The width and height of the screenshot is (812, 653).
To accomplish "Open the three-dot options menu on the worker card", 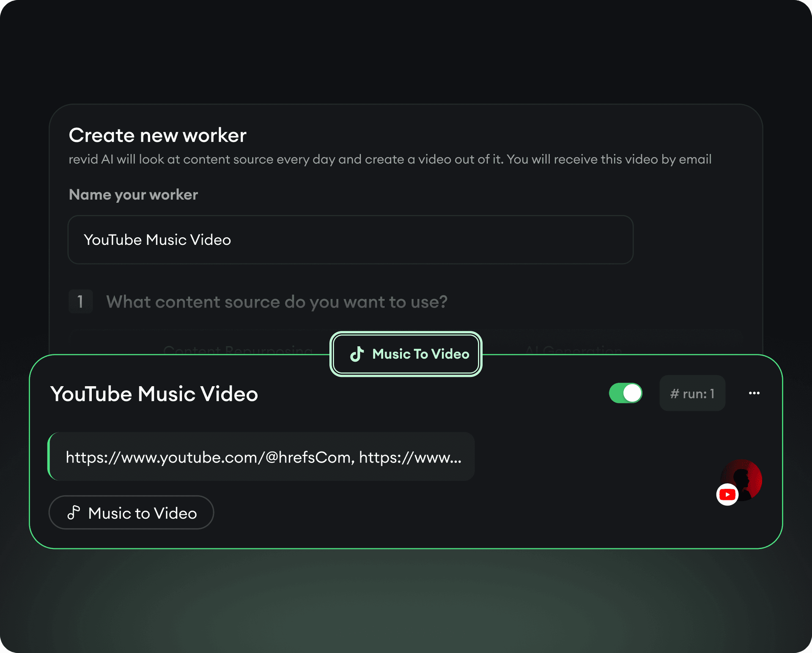I will (x=754, y=393).
